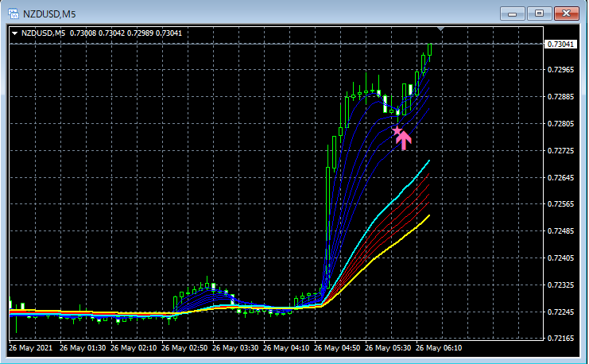Click the 0.72165 price axis label
Viewport: 589px width, 364px height.
point(560,339)
